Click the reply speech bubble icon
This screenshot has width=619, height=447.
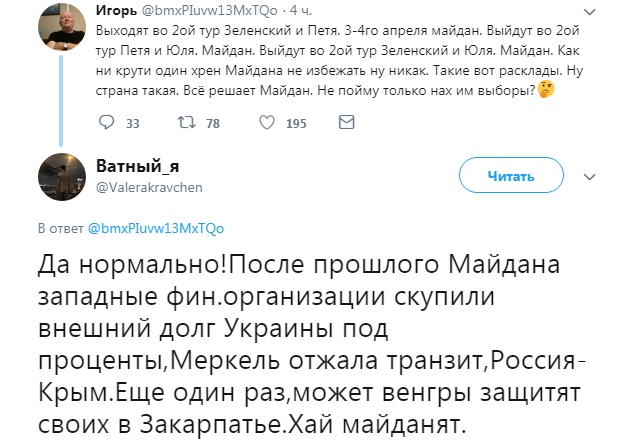(x=110, y=123)
